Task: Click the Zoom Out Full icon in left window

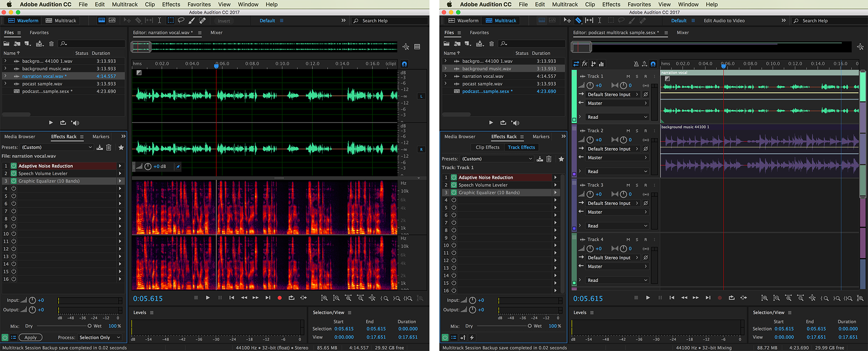Action: pyautogui.click(x=372, y=298)
